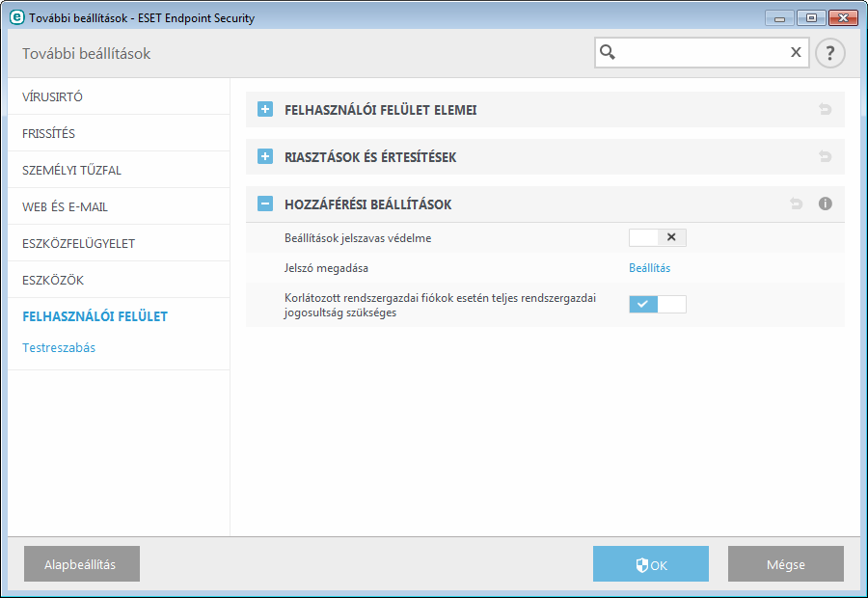Revert Hozzáférési beállítások section to default

(x=796, y=204)
